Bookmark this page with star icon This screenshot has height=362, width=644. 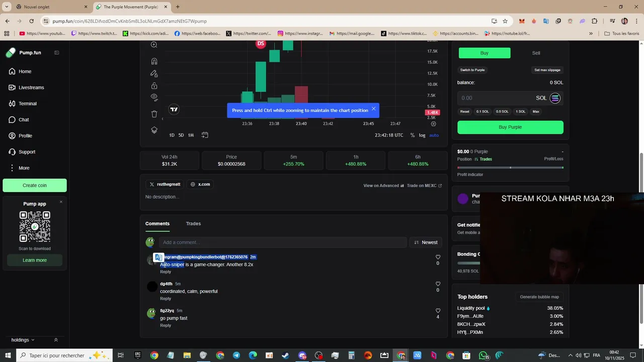click(x=505, y=21)
